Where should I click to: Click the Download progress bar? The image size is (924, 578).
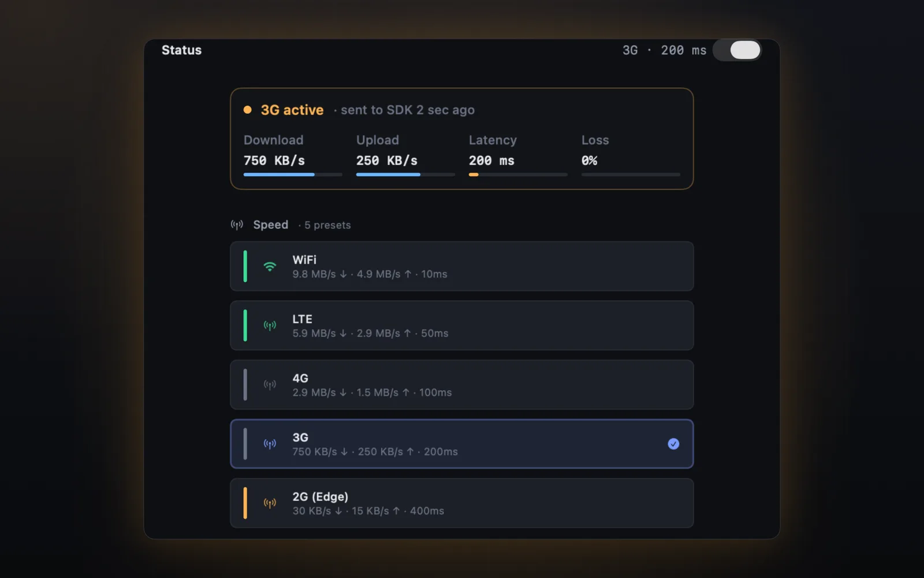pos(293,175)
